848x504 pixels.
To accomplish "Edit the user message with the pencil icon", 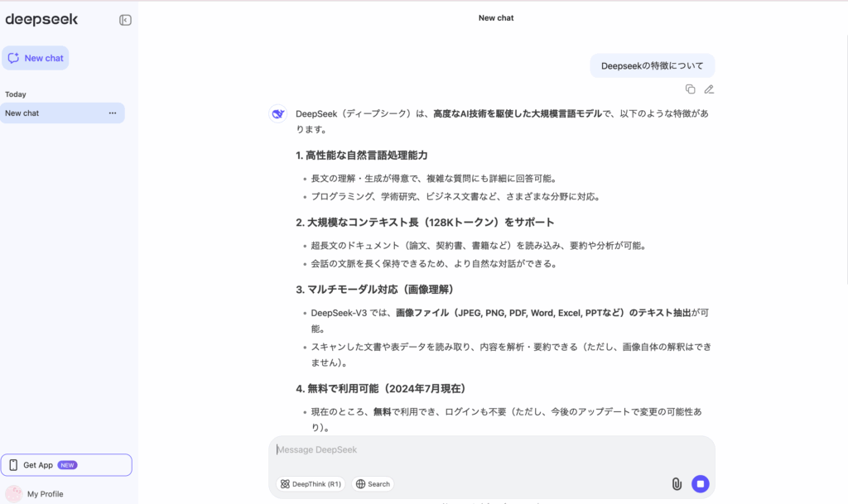I will click(x=709, y=89).
